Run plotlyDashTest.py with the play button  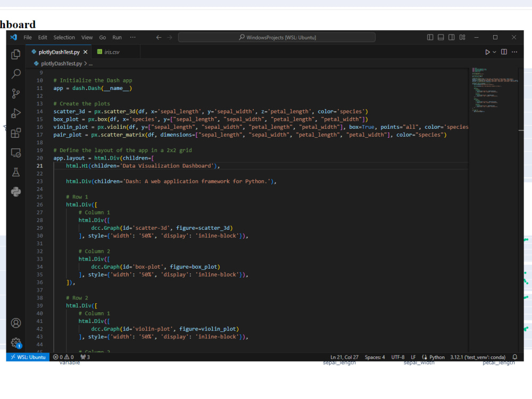tap(487, 52)
